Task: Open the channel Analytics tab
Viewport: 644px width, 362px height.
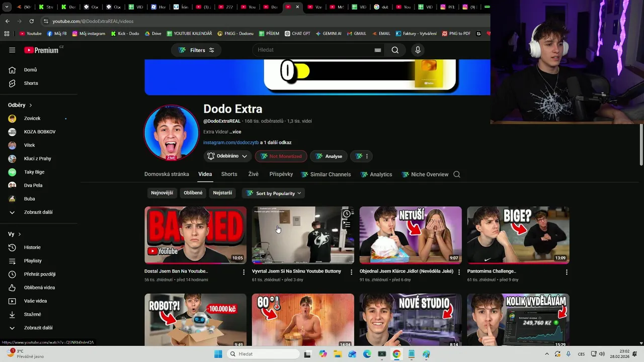Action: (x=376, y=174)
